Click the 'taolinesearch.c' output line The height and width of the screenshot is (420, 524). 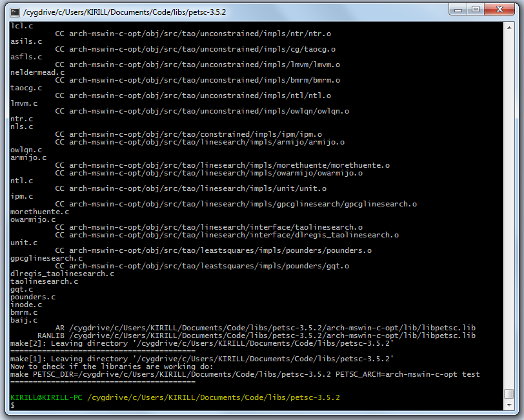[45, 281]
